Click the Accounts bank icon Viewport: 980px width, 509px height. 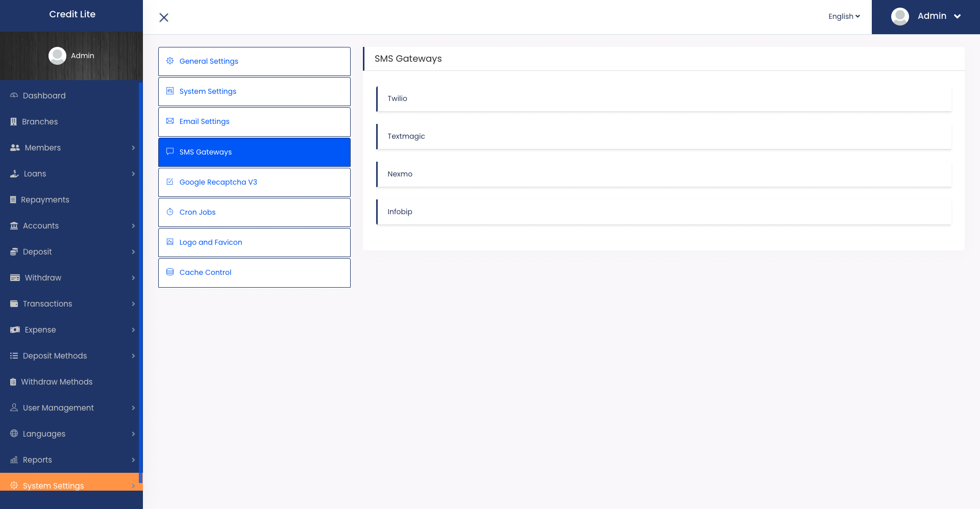14,225
